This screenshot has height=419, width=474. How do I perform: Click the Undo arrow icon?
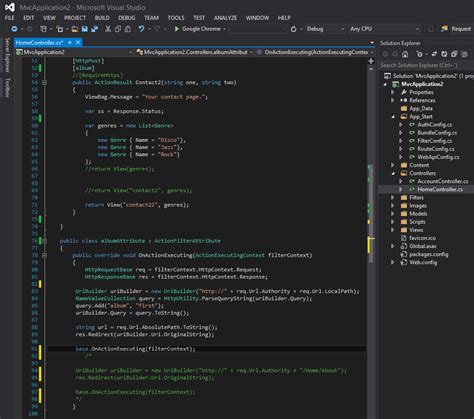coord(141,29)
